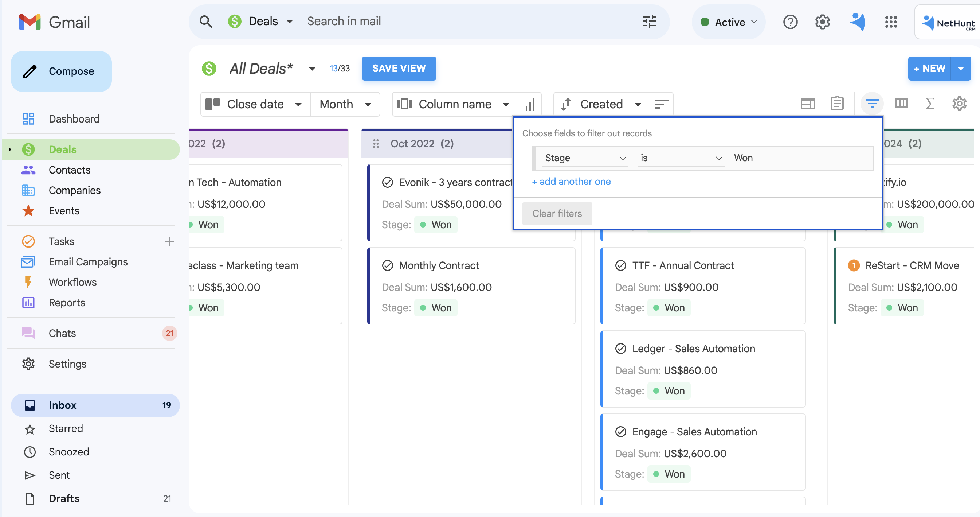
Task: Toggle task check on TTF - Annual Contract
Action: point(620,265)
